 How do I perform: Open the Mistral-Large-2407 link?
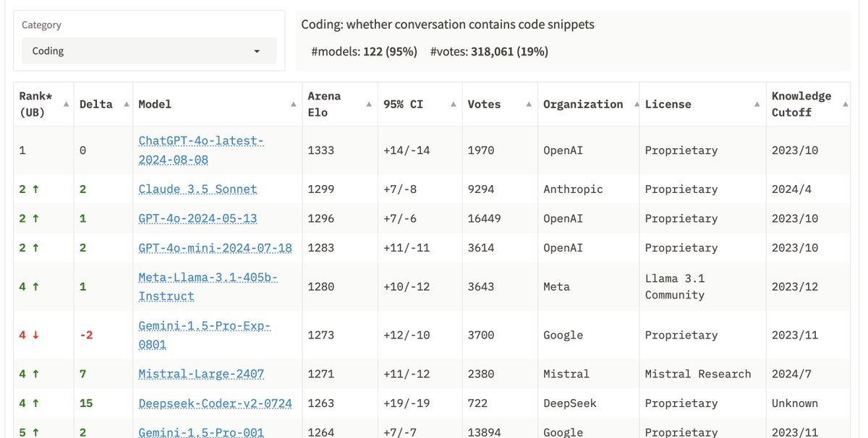pyautogui.click(x=201, y=374)
